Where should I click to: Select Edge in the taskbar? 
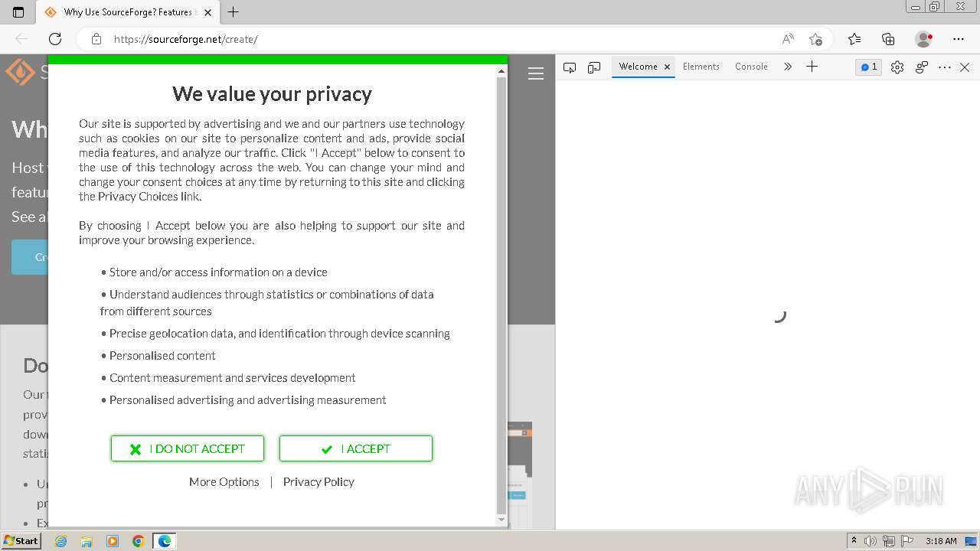pos(165,541)
